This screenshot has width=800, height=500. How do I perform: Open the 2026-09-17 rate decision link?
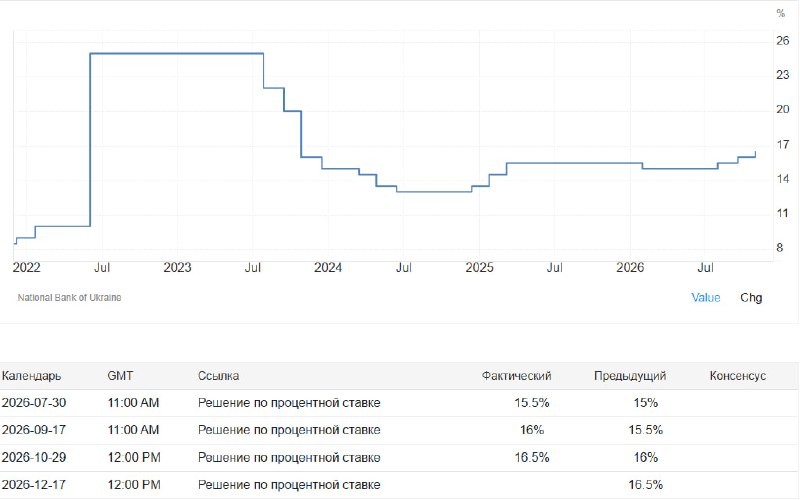289,430
